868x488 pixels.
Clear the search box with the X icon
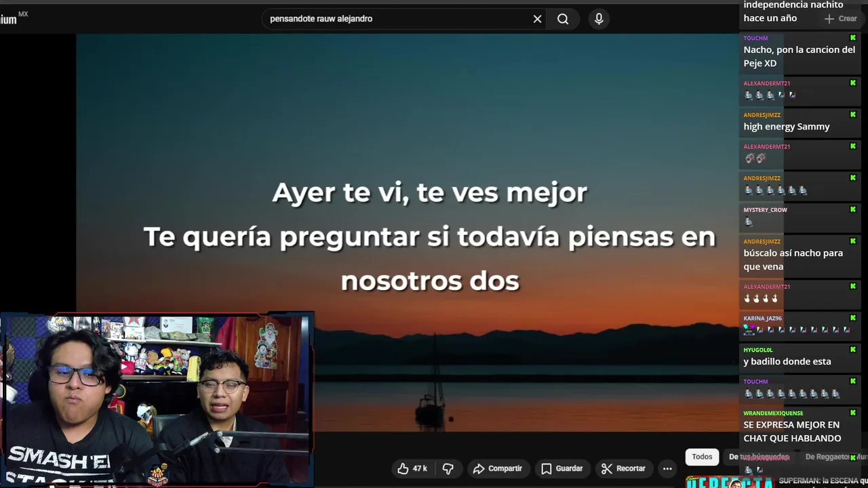point(537,19)
